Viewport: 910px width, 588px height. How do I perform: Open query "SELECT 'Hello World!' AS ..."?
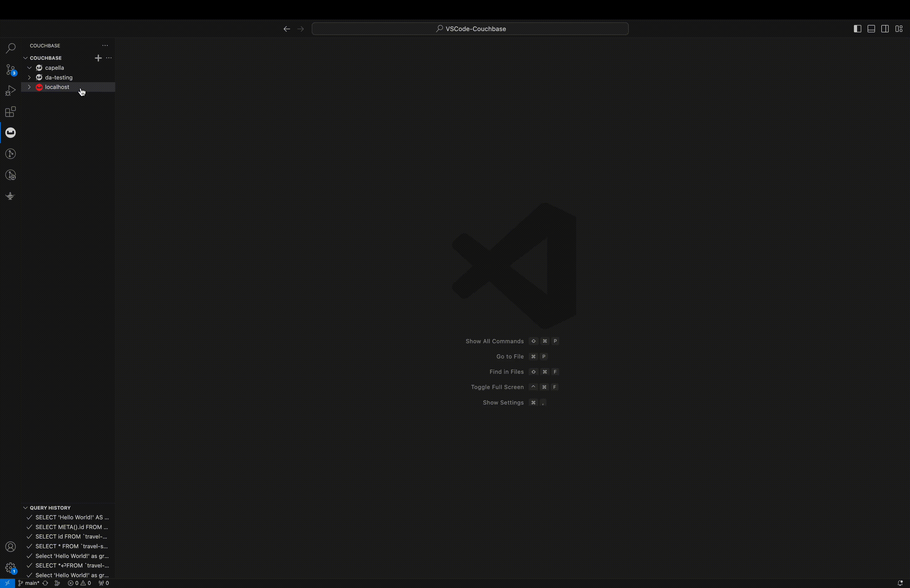(68, 517)
